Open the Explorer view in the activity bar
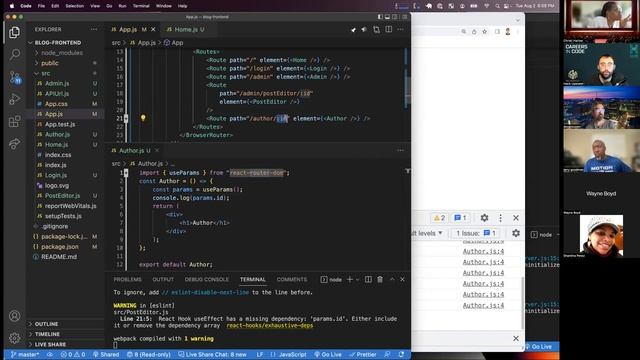Viewport: 640px width, 360px height. [14, 32]
